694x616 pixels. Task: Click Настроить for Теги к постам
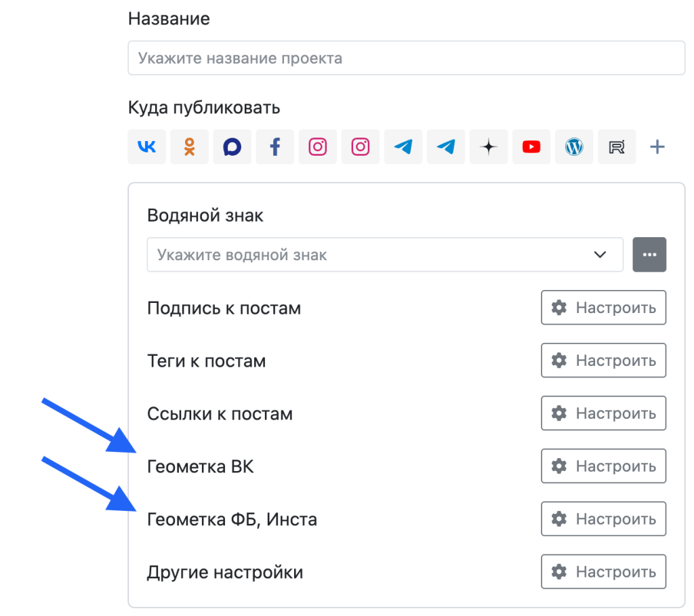click(603, 361)
